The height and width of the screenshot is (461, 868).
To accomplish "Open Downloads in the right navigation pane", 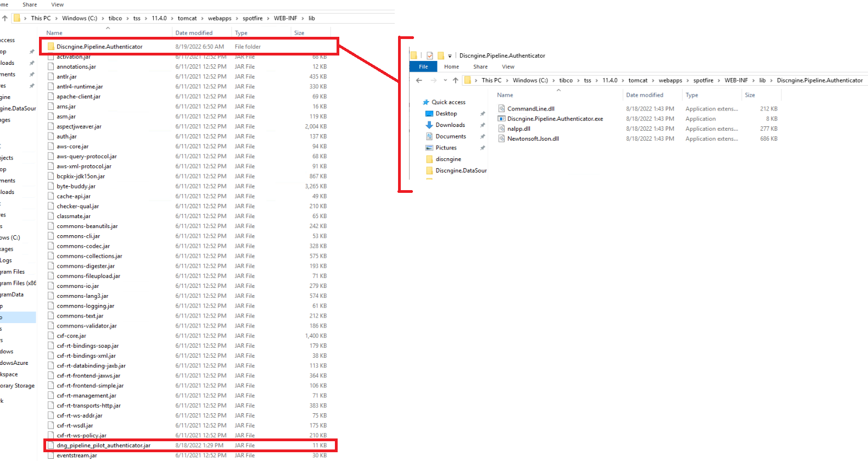I will tap(450, 125).
